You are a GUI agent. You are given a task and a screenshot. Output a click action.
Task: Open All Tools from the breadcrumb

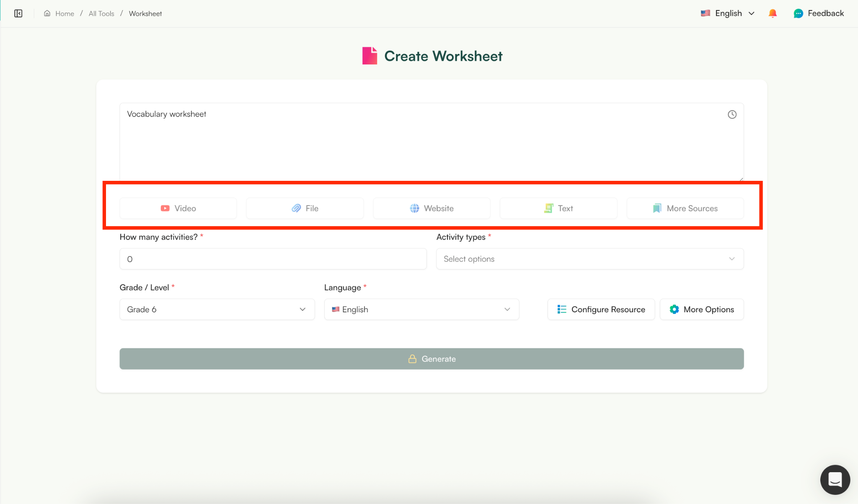(101, 13)
